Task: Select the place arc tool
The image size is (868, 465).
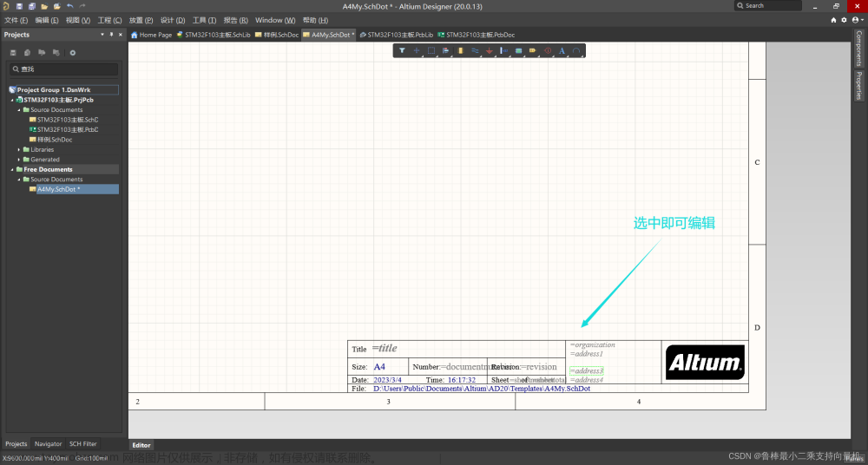Action: click(576, 50)
